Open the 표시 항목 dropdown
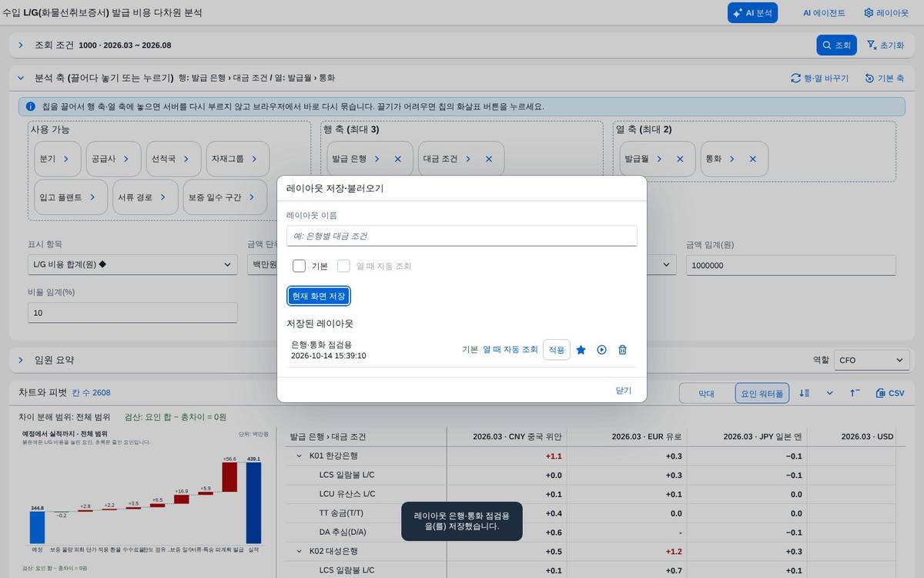924x578 pixels. (x=132, y=265)
